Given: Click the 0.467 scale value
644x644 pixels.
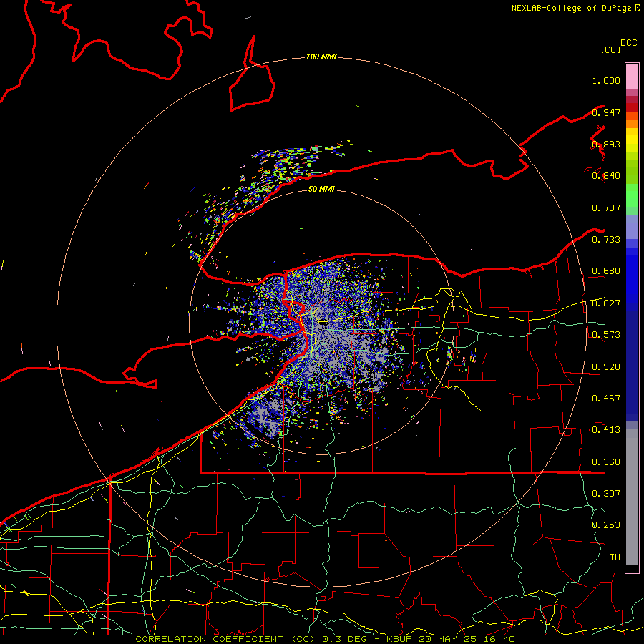Looking at the screenshot, I should [606, 399].
